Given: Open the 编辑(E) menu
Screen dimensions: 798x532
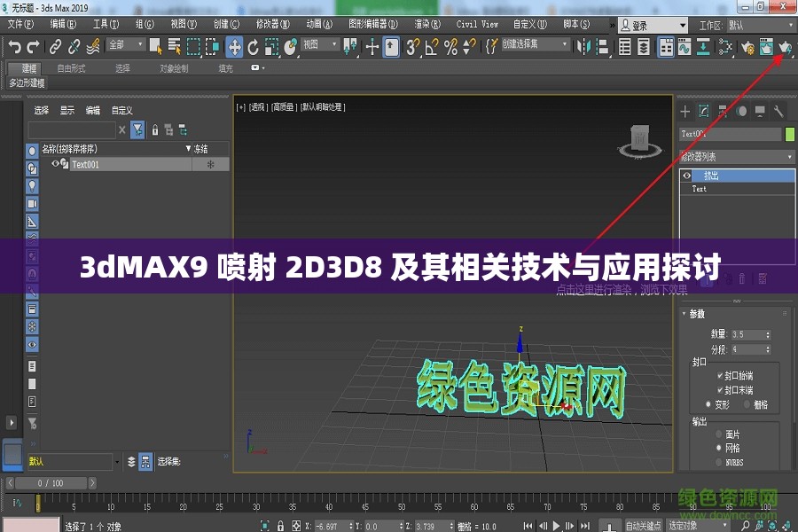Looking at the screenshot, I should pos(63,24).
